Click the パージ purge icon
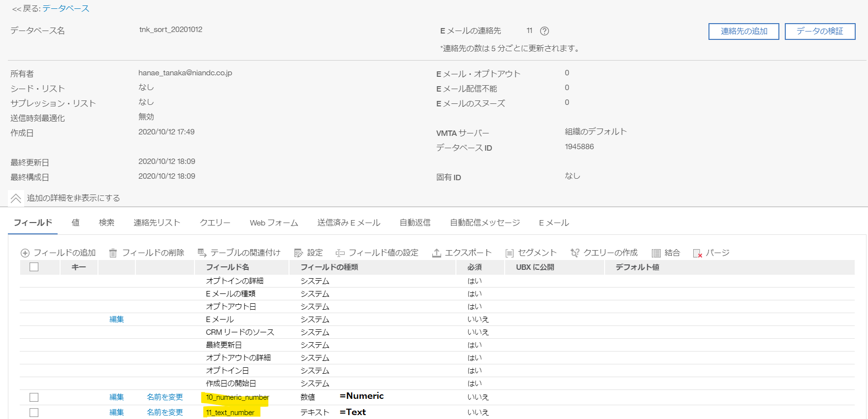The height and width of the screenshot is (419, 868). [697, 253]
